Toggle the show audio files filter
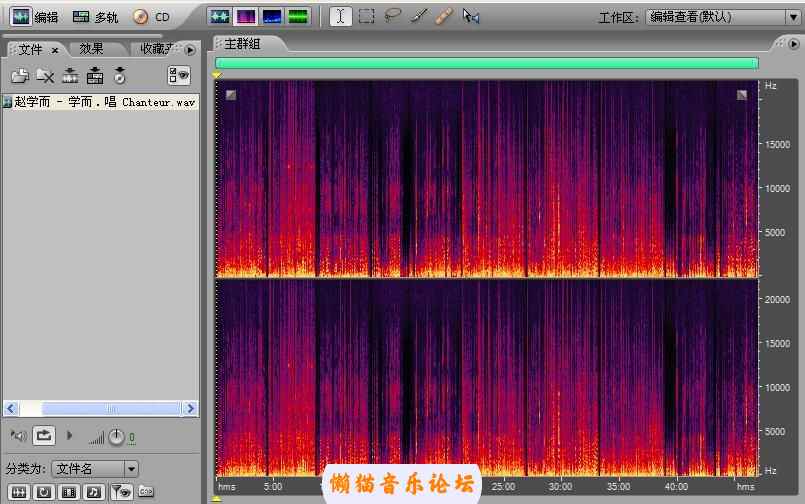Viewport: 805px width, 504px height. coord(18,493)
